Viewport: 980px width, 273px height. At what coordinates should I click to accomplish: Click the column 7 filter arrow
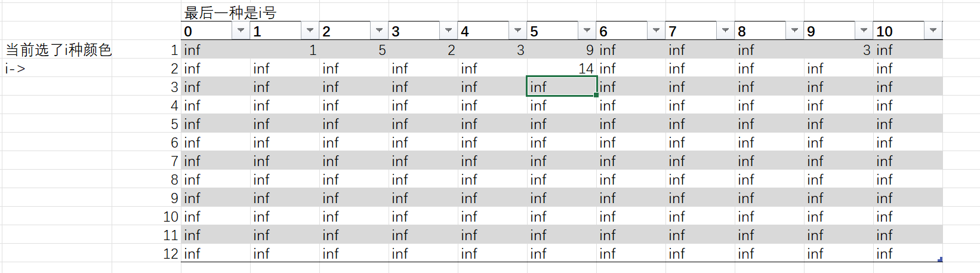tap(725, 30)
